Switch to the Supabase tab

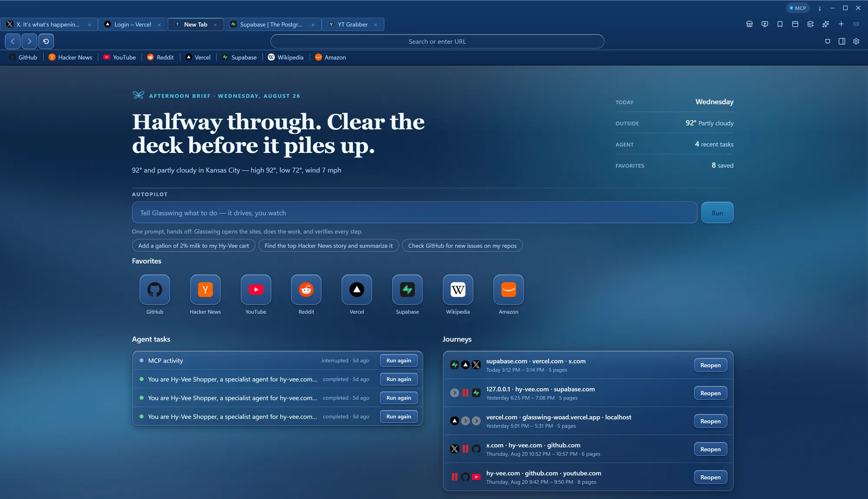click(273, 24)
